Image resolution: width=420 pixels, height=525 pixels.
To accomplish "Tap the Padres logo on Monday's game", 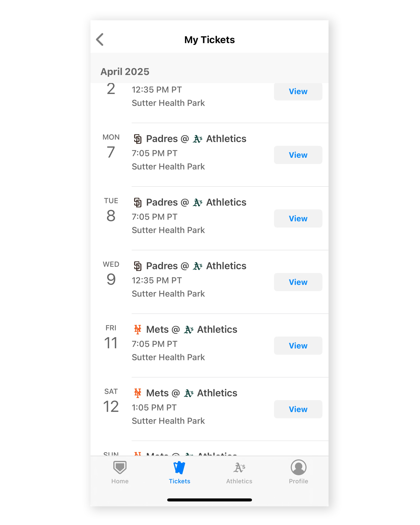I will coord(138,139).
